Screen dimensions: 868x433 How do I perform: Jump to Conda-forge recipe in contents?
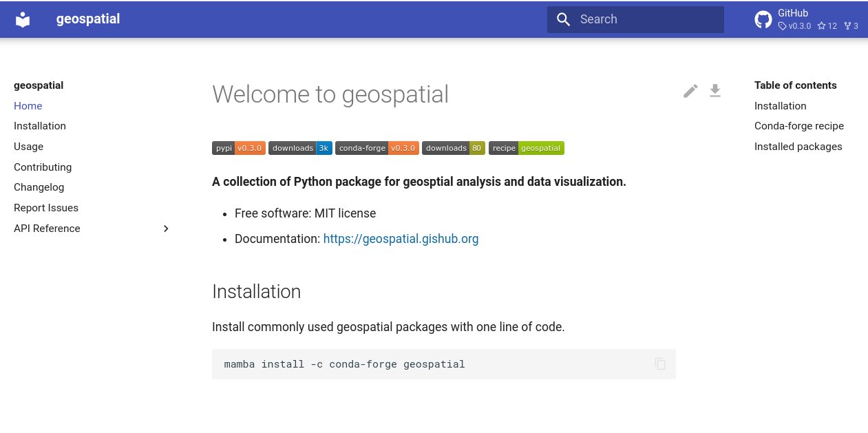[799, 126]
